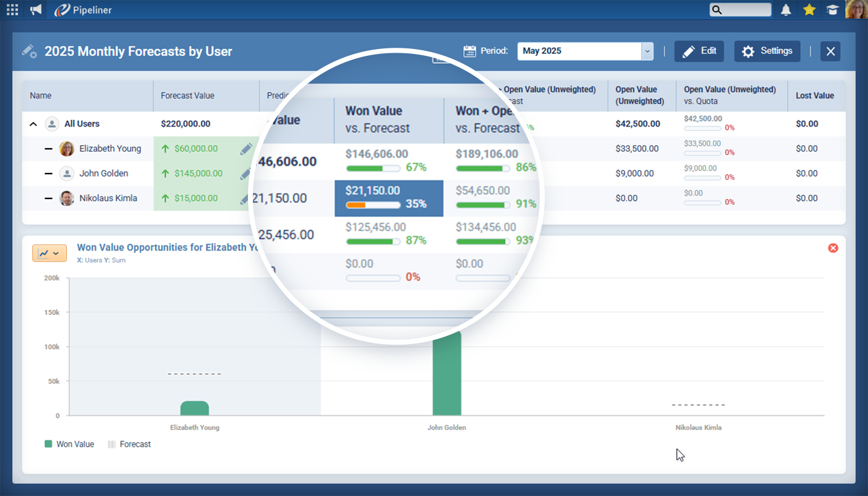
Task: Click the Lost Value column header
Action: [x=815, y=96]
